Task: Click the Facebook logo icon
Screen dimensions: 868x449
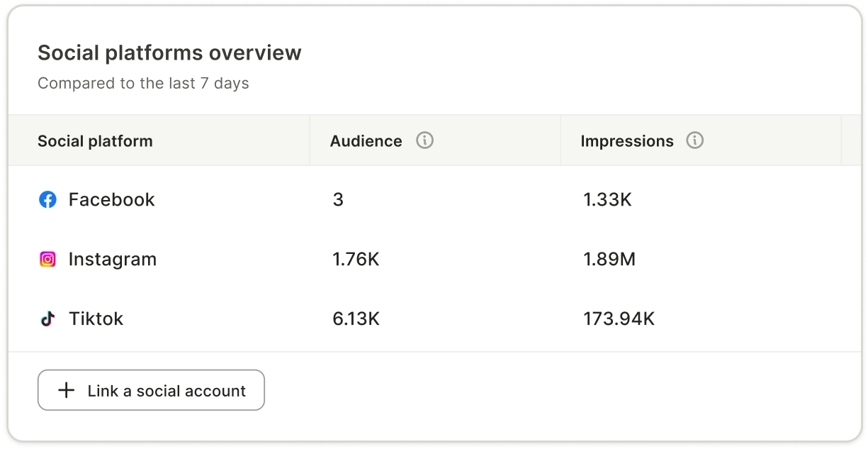Action: point(47,200)
